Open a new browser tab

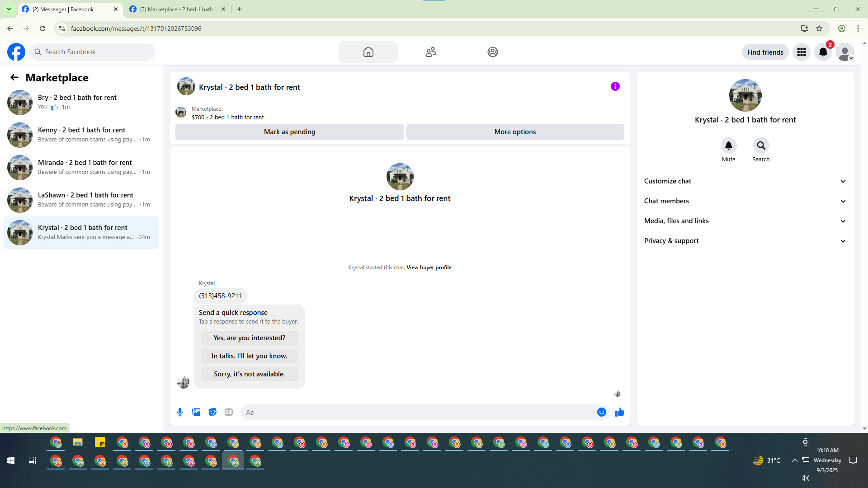click(x=240, y=9)
